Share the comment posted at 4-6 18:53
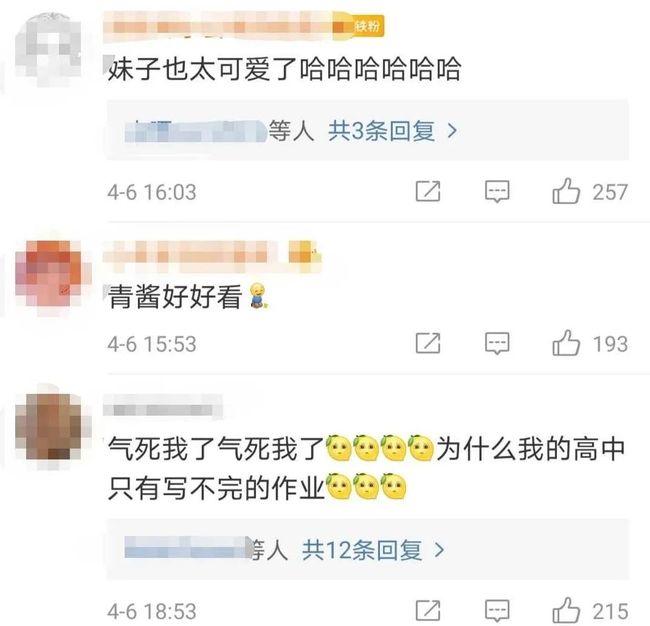 [x=428, y=611]
